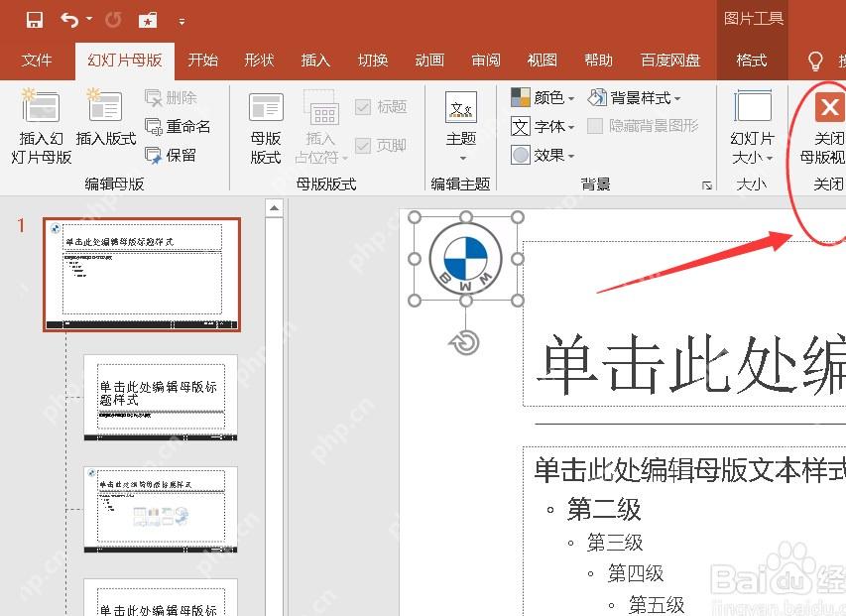Open the 文件 tab
Image resolution: width=846 pixels, height=616 pixels.
[x=37, y=60]
